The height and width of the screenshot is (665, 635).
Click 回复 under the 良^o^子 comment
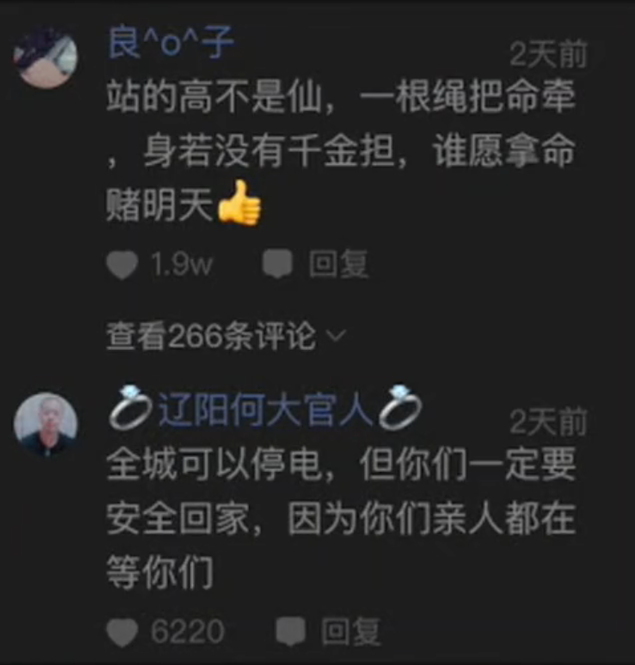338,264
